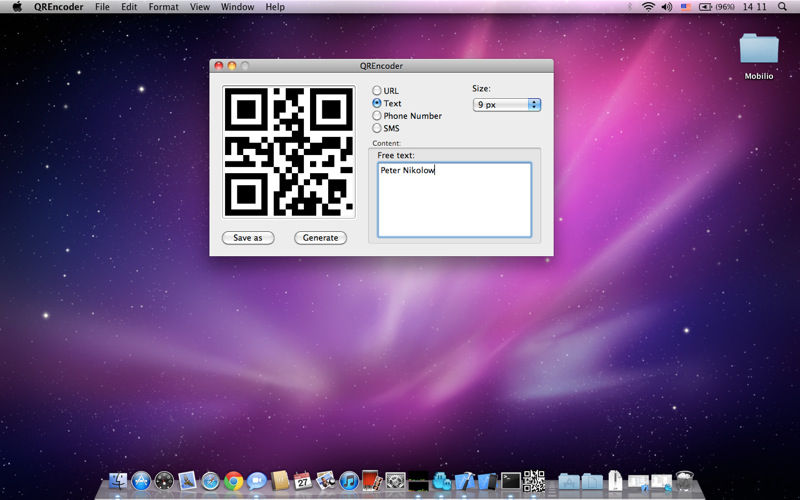
Task: Select the Text radio button
Action: click(377, 103)
